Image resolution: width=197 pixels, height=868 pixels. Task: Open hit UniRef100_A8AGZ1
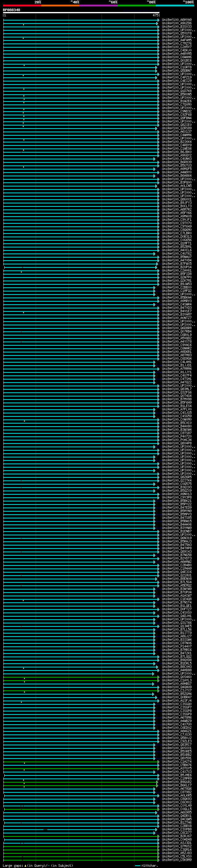point(177,731)
